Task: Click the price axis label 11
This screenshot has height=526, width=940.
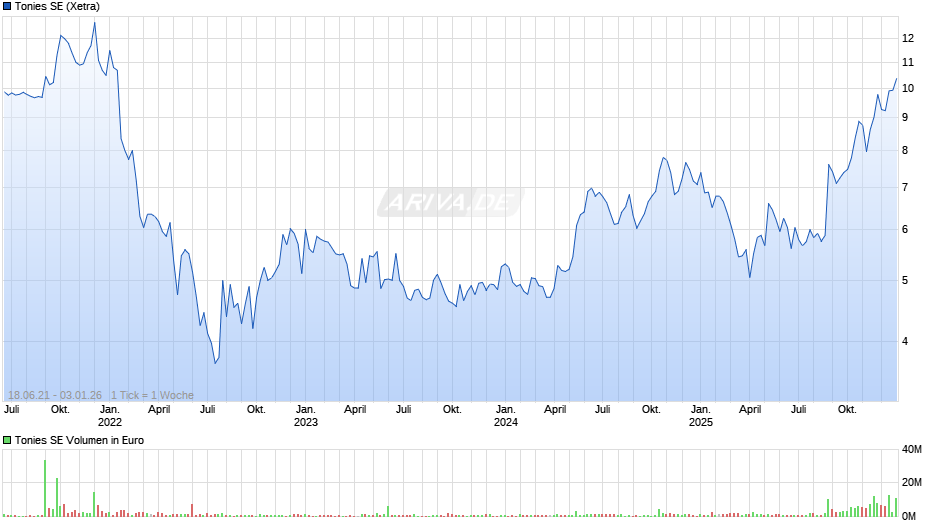Action: coord(908,62)
